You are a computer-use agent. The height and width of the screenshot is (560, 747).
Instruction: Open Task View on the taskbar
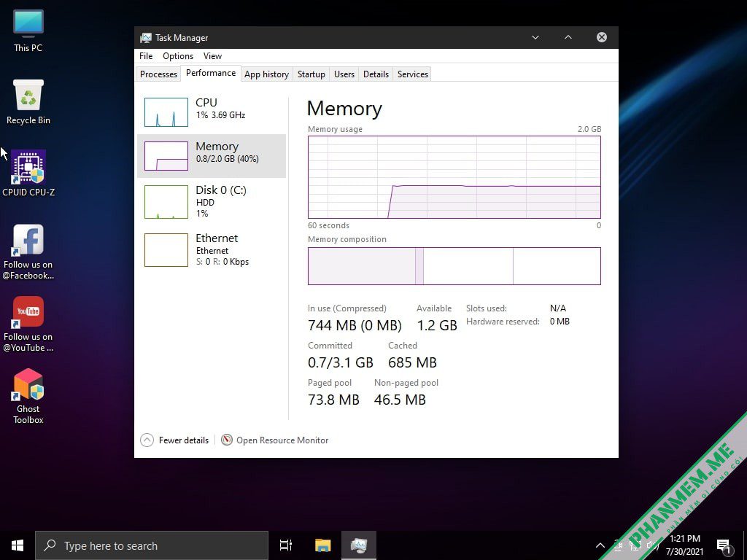click(x=286, y=545)
